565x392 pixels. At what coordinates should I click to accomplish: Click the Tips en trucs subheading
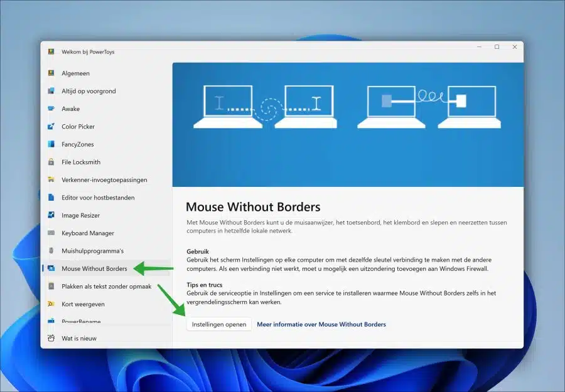click(x=204, y=285)
